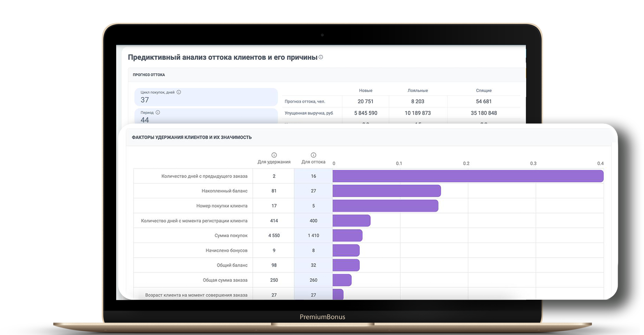Image resolution: width=644 pixels, height=335 pixels.
Task: Click purple bar for Количество дней с предыдущего заказа
Action: [x=468, y=176]
